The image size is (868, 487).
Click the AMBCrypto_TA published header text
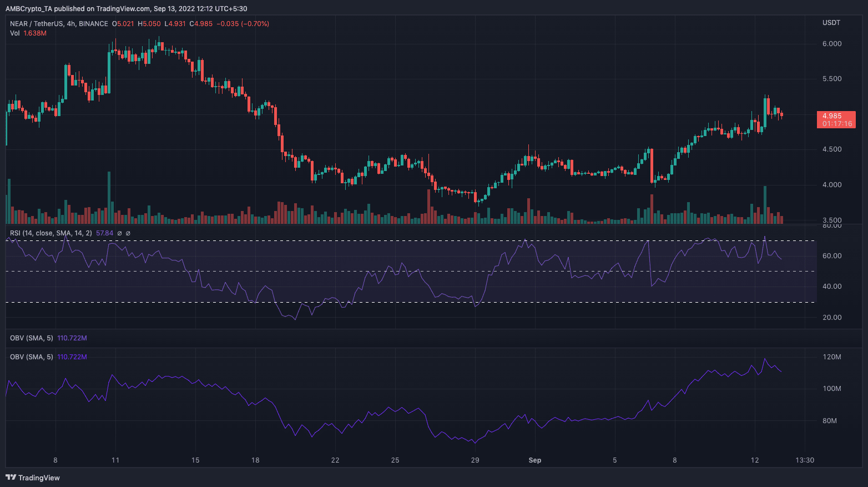[x=126, y=9]
